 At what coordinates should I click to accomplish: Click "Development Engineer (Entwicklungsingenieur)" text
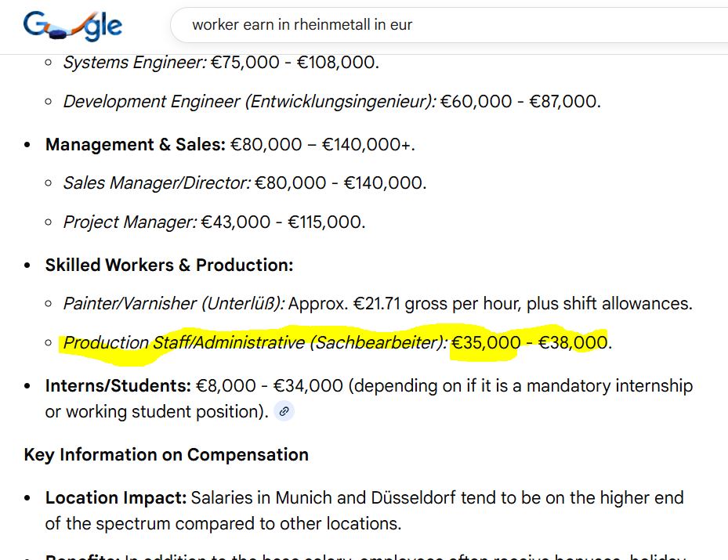coord(249,102)
